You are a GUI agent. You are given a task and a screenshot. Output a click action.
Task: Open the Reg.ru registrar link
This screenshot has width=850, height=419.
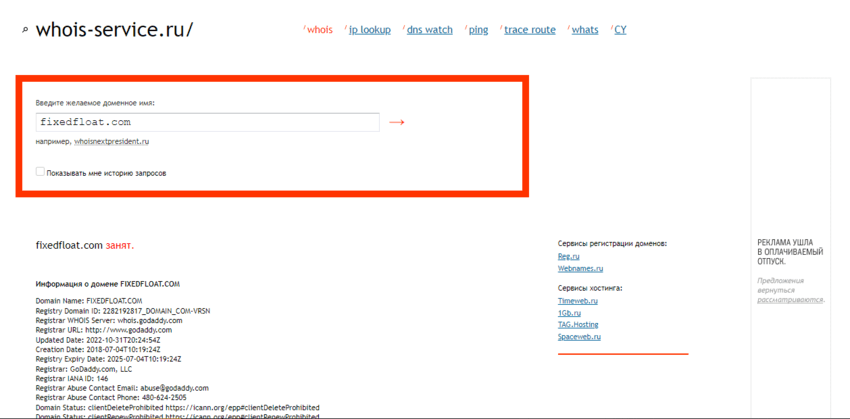[568, 256]
